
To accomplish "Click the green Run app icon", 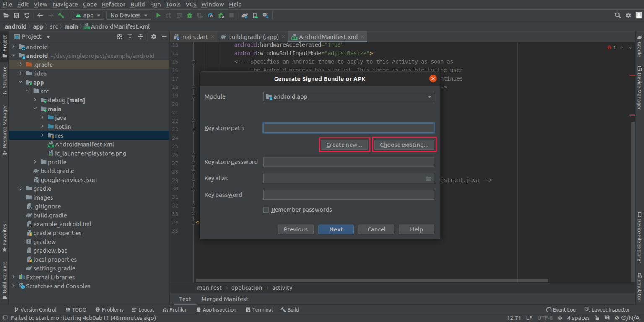I will coord(158,16).
